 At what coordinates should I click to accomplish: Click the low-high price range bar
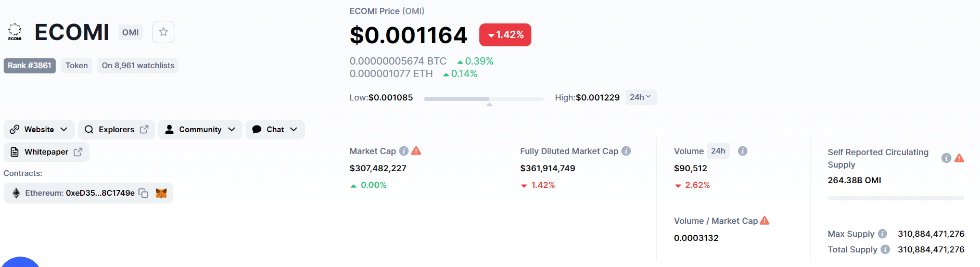(x=483, y=98)
